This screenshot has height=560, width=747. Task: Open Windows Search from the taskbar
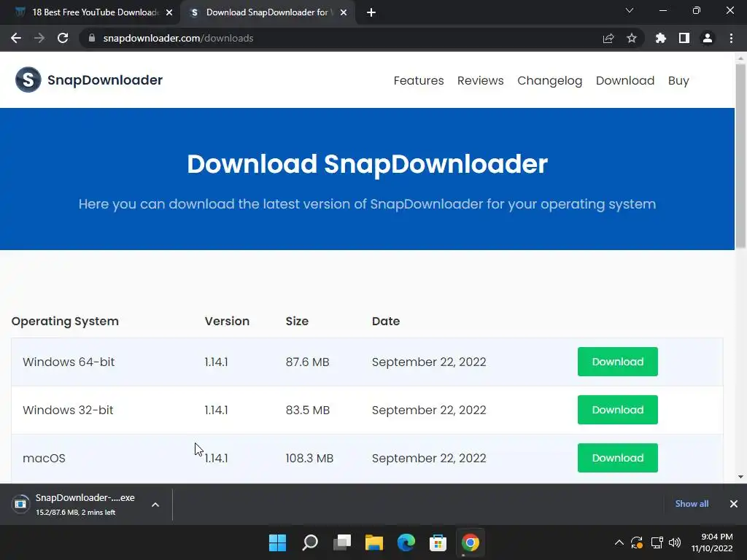tap(309, 542)
